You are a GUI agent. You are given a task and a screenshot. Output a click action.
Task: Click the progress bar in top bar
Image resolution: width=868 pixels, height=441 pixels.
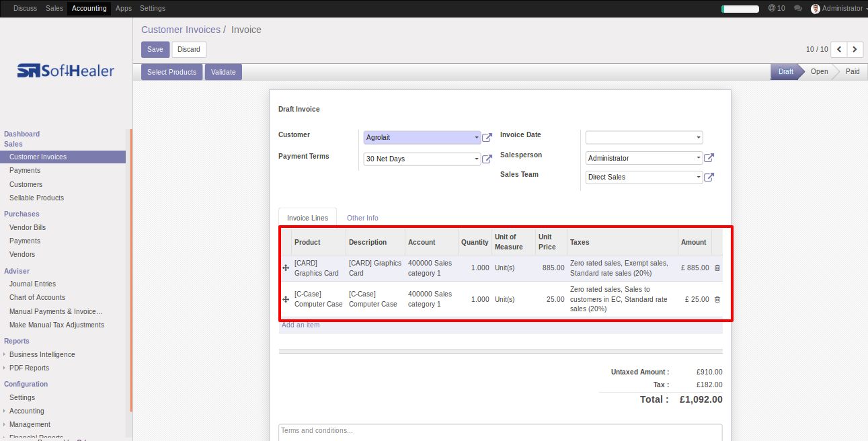[740, 9]
